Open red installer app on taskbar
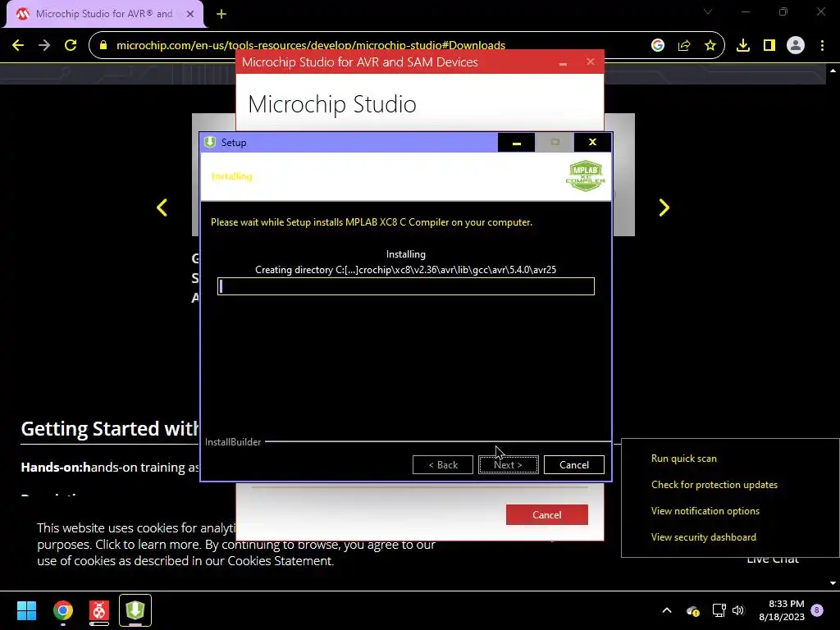 pos(99,610)
